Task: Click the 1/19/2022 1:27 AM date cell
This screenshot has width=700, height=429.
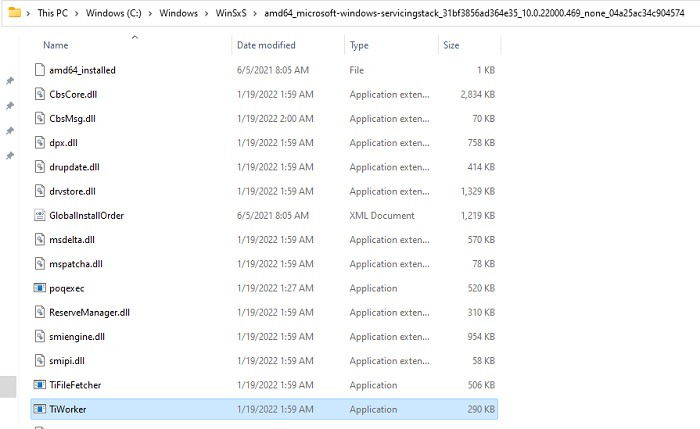Action: coord(275,288)
